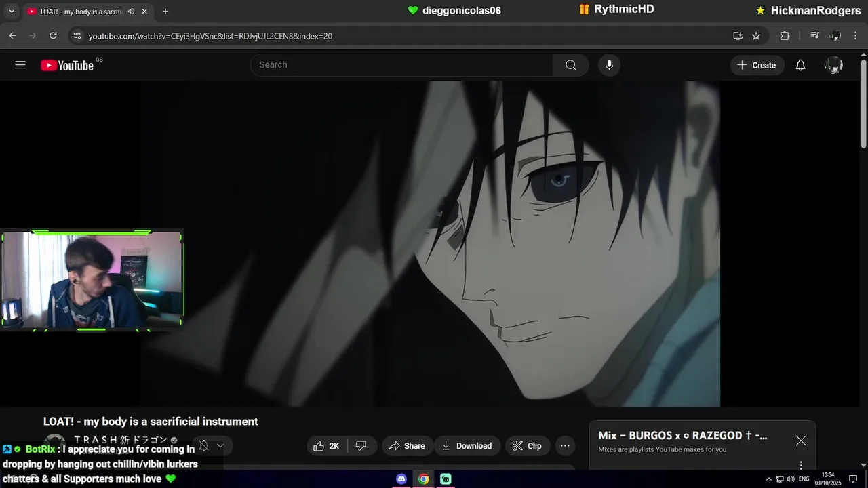
Task: Open green streaming app on taskbar
Action: click(x=446, y=479)
